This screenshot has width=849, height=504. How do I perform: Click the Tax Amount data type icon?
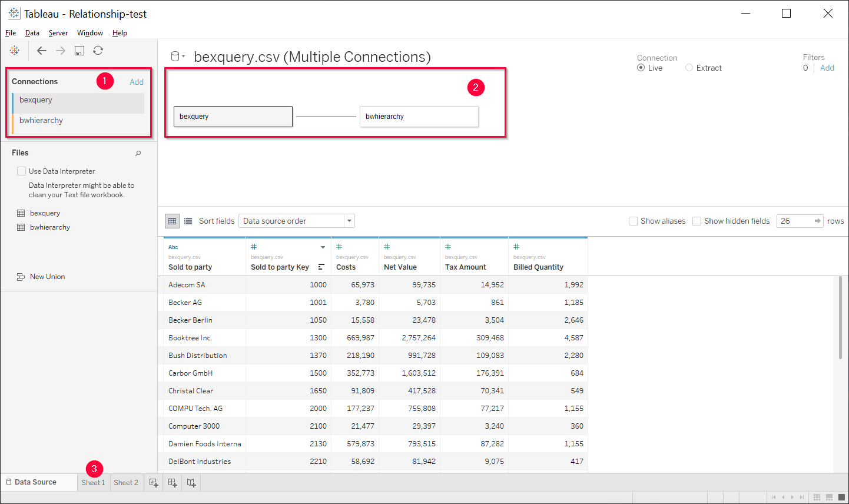[x=448, y=247]
